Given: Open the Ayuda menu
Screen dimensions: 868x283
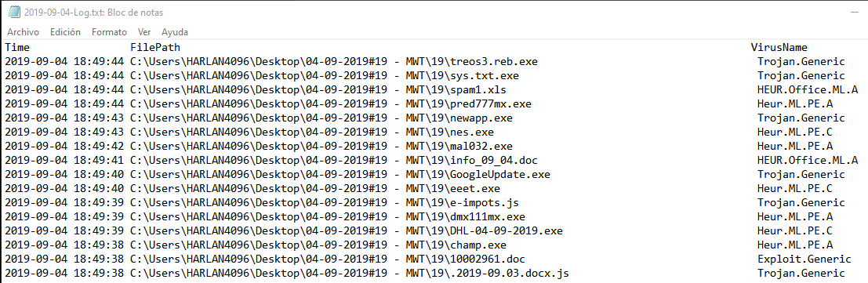Looking at the screenshot, I should 175,32.
